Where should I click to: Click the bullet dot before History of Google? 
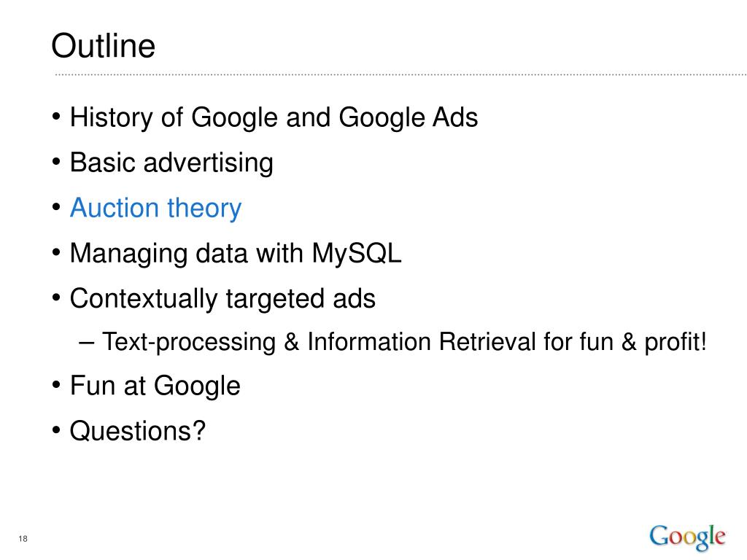[x=56, y=116]
